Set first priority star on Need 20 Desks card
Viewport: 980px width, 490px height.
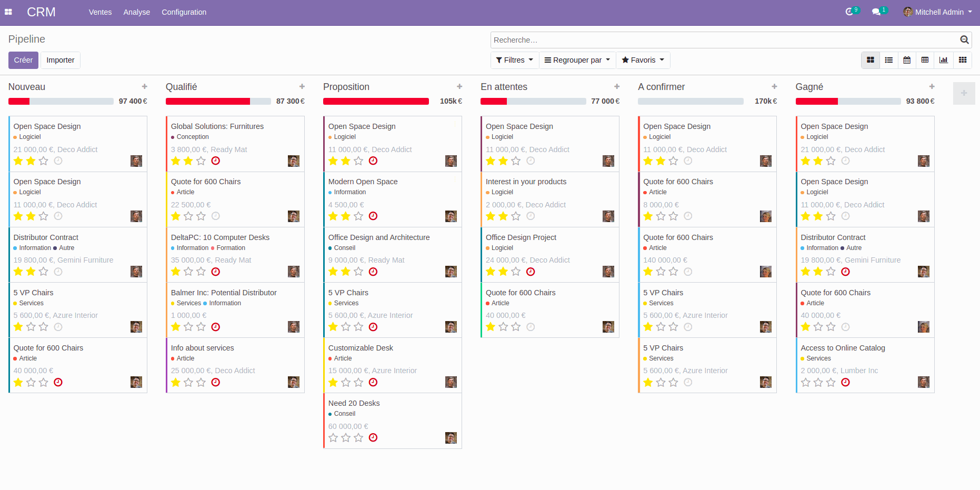pyautogui.click(x=333, y=437)
